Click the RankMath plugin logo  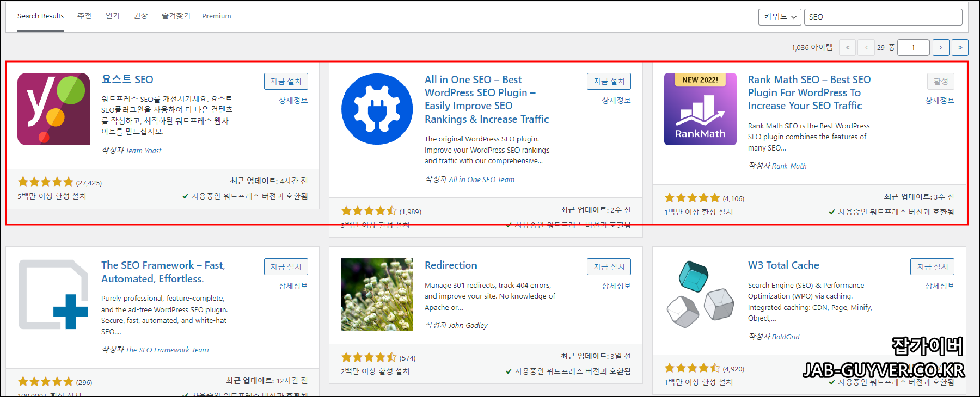click(700, 109)
